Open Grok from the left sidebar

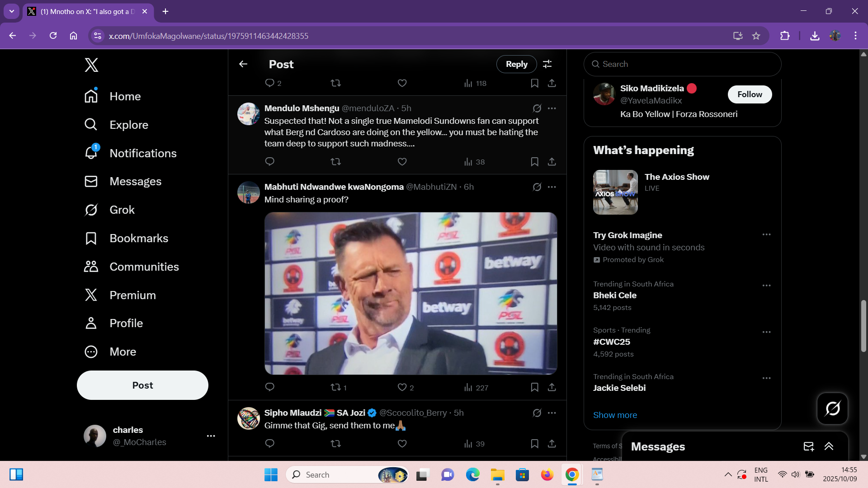coord(122,210)
